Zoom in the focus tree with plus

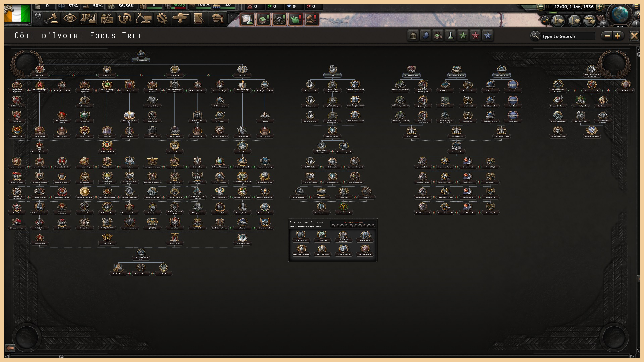click(618, 36)
